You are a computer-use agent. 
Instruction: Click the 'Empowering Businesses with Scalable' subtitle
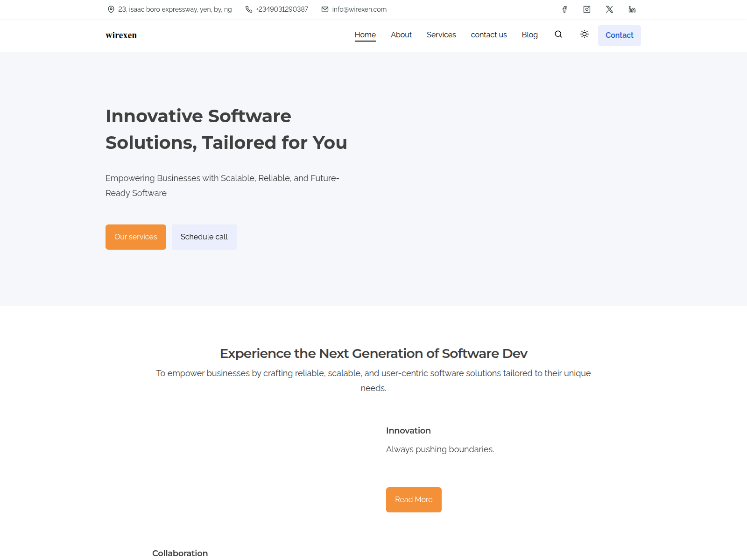222,186
